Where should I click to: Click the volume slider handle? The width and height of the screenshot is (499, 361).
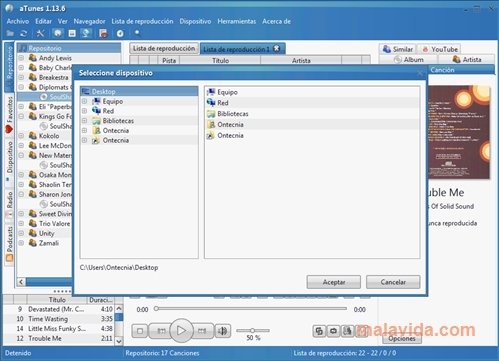(x=253, y=330)
